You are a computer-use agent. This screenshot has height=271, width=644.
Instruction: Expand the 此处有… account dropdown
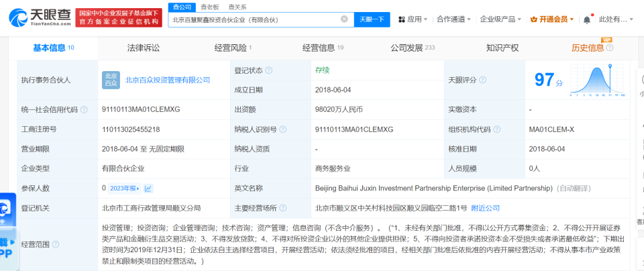[616, 19]
